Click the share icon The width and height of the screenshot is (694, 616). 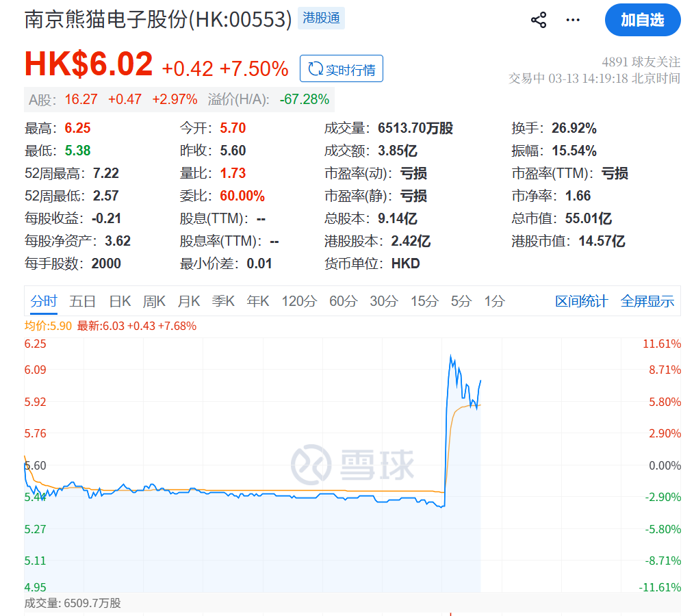539,20
